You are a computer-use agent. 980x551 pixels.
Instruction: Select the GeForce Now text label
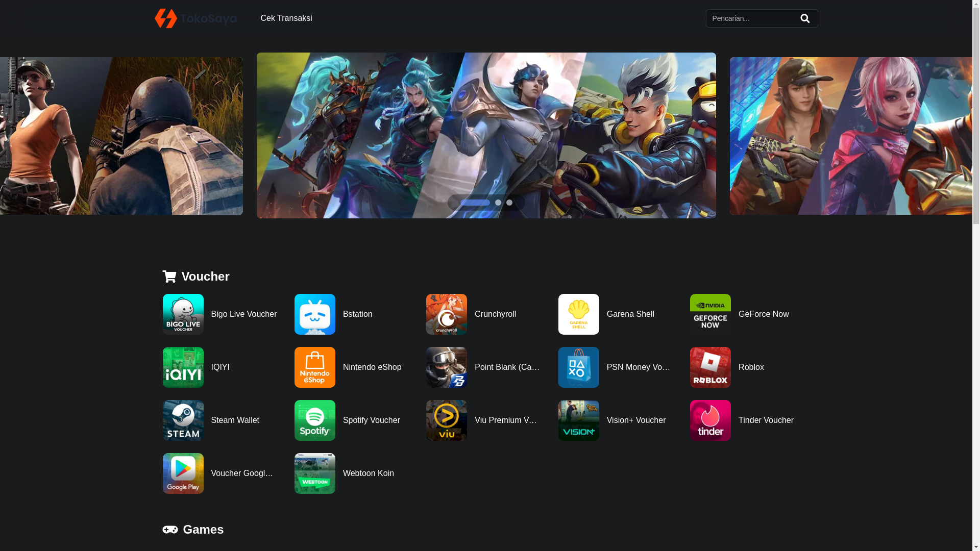pos(764,314)
